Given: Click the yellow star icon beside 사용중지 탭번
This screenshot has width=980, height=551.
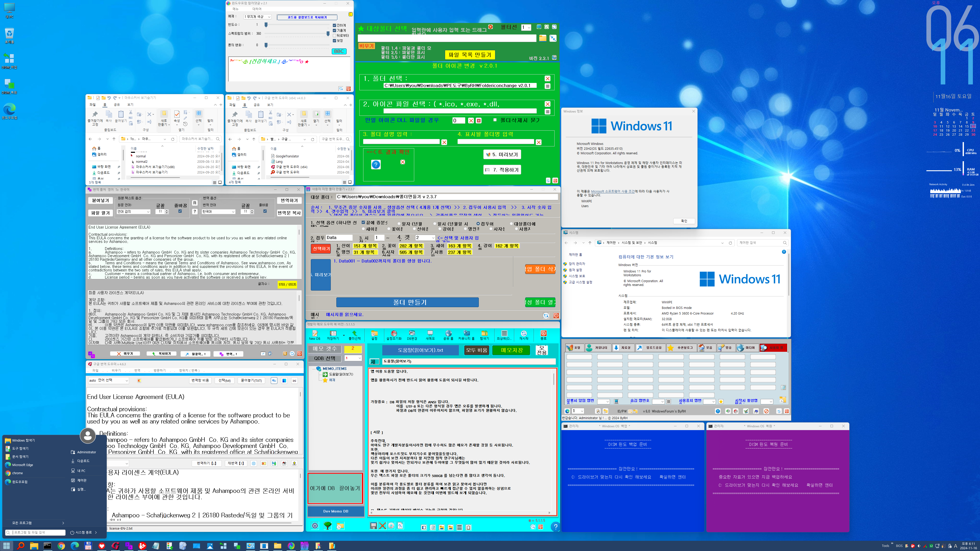Looking at the screenshot, I should (x=720, y=402).
